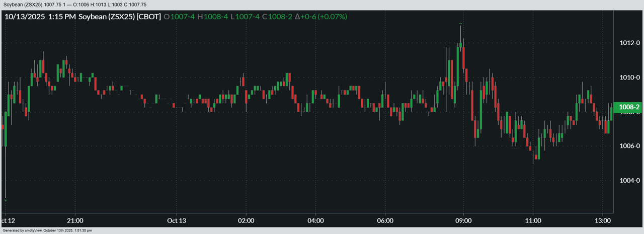The width and height of the screenshot is (644, 234).
Task: Select the 1010-0 price axis label
Action: 629,77
